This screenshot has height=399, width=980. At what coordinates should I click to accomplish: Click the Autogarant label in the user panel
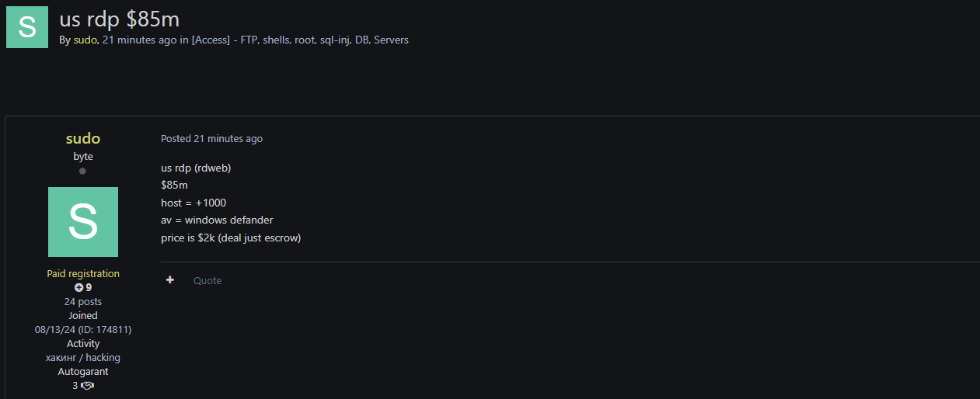pos(83,371)
